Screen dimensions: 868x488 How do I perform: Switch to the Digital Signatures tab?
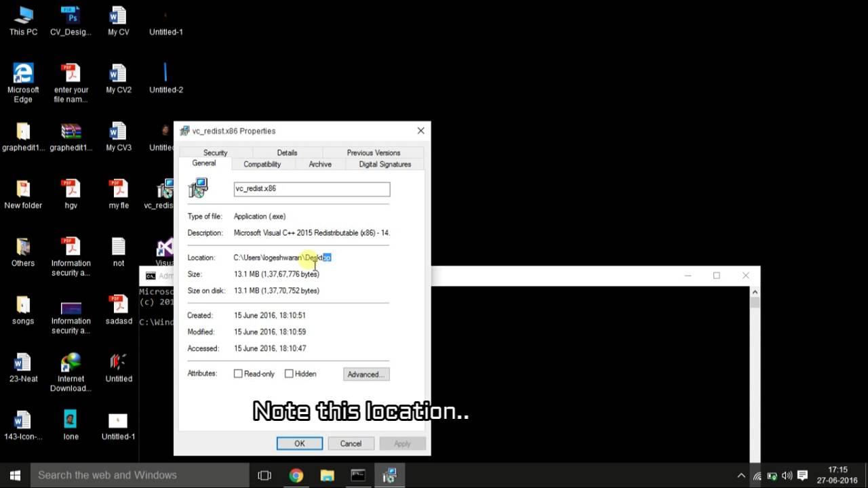click(385, 164)
